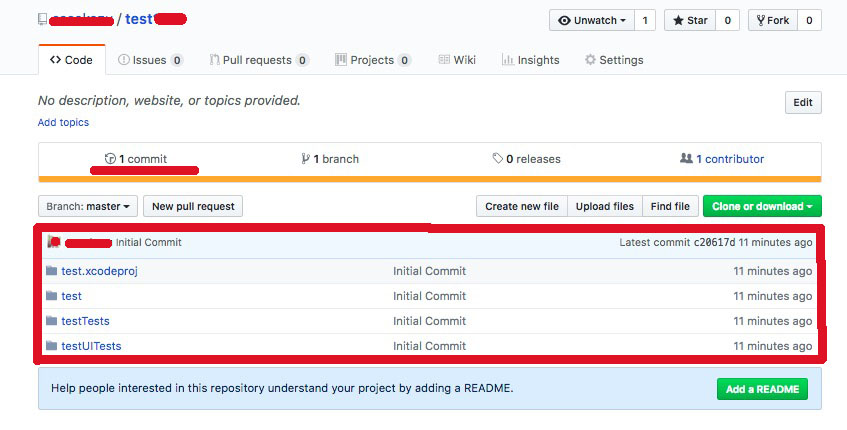Open the test folder
The height and width of the screenshot is (430, 847).
pyautogui.click(x=71, y=296)
